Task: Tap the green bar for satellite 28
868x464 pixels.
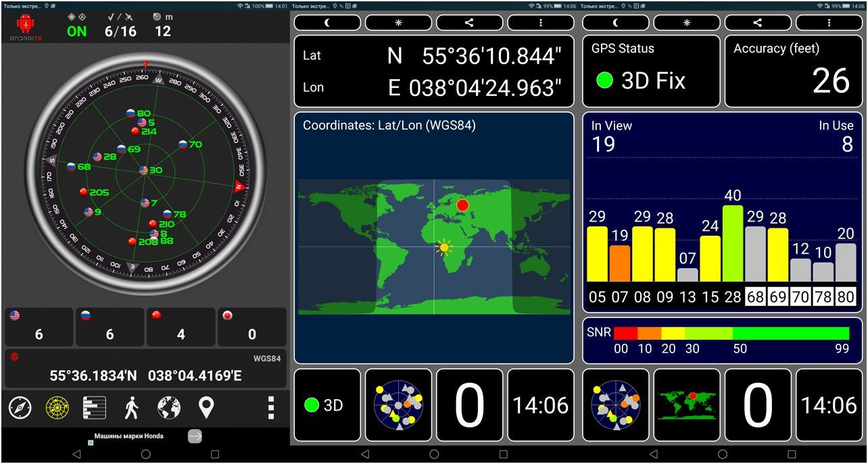Action: (732, 243)
